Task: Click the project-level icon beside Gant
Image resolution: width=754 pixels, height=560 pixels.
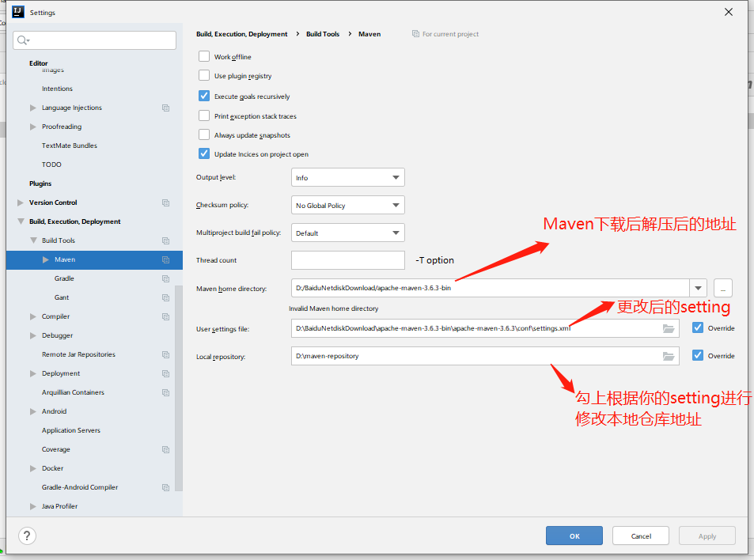Action: (166, 297)
